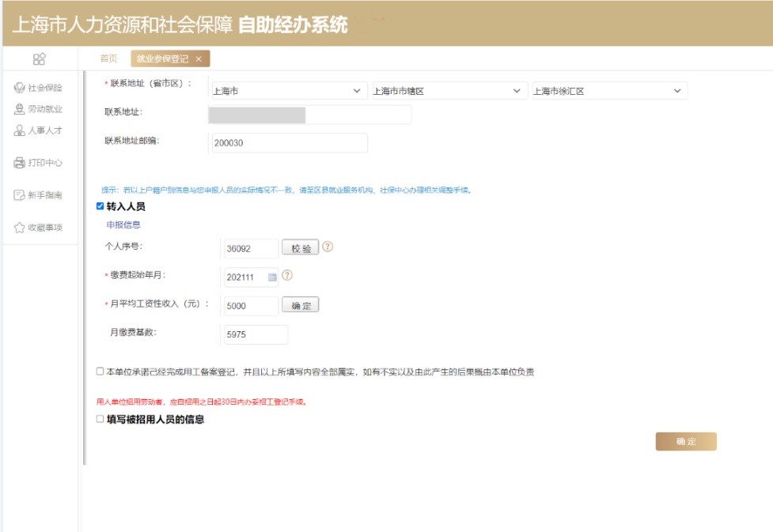Close the 就业参保登记 tab
The width and height of the screenshot is (773, 532).
pyautogui.click(x=199, y=58)
